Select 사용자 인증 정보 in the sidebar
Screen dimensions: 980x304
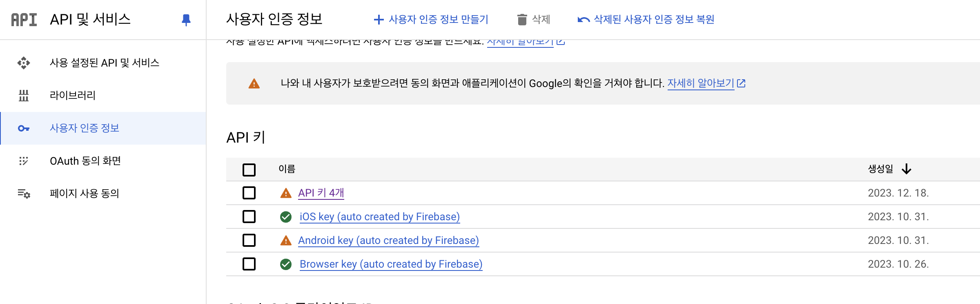[103, 128]
